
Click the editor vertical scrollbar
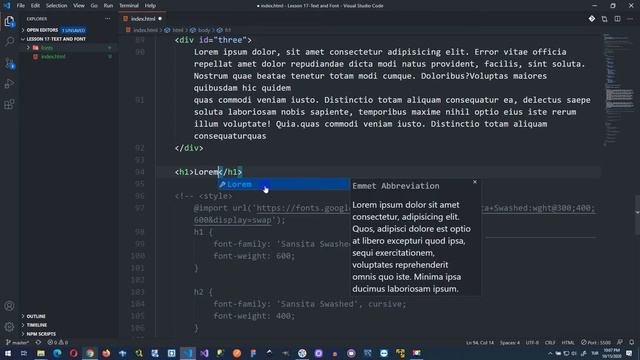coord(637,215)
